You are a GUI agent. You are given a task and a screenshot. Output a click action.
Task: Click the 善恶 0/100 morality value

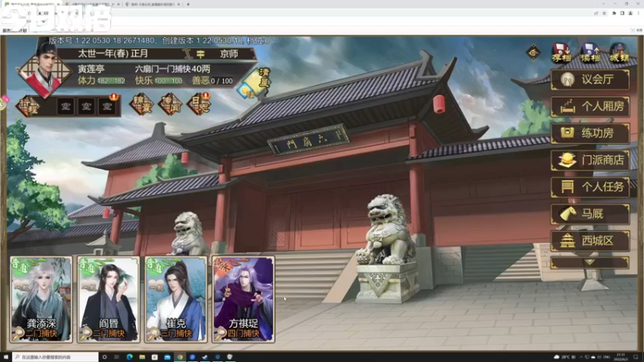pyautogui.click(x=213, y=80)
